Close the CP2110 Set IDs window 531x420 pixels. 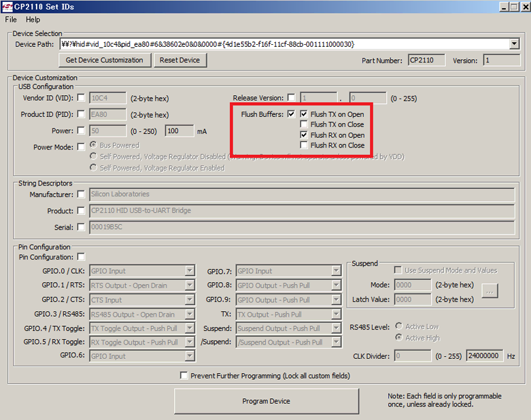coord(526,7)
